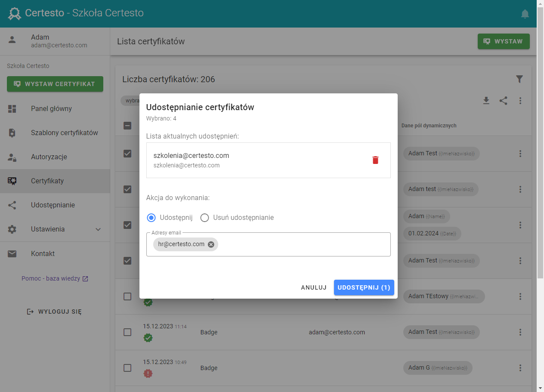Check the box for the Adam TEstowy row
The width and height of the screenshot is (544, 392).
pos(127,296)
